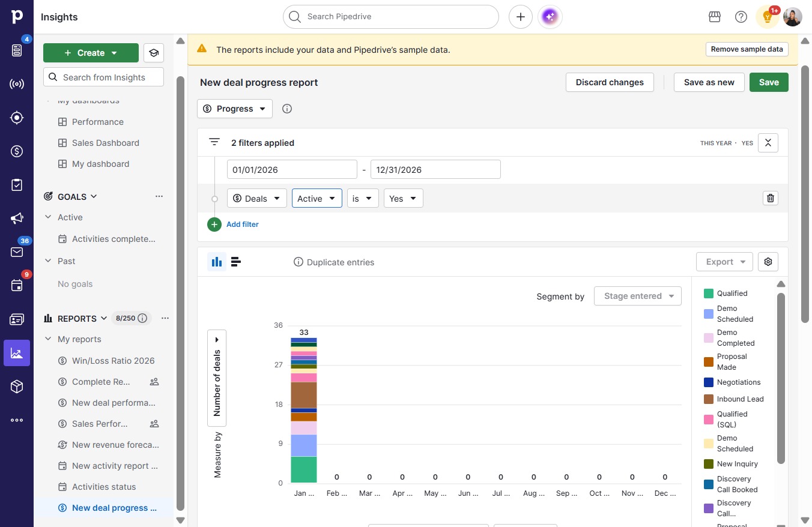The height and width of the screenshot is (527, 812).
Task: Open the clipboard-check Projects icon
Action: click(17, 185)
